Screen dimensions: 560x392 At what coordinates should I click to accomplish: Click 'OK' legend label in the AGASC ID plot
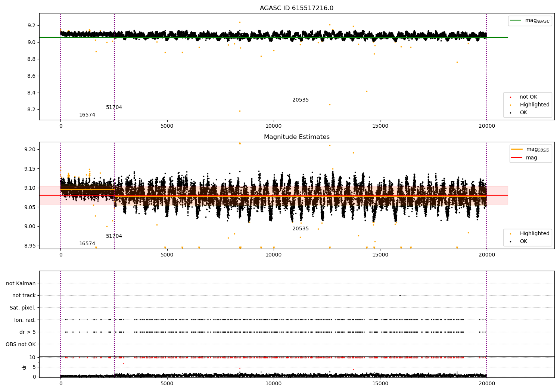[523, 113]
